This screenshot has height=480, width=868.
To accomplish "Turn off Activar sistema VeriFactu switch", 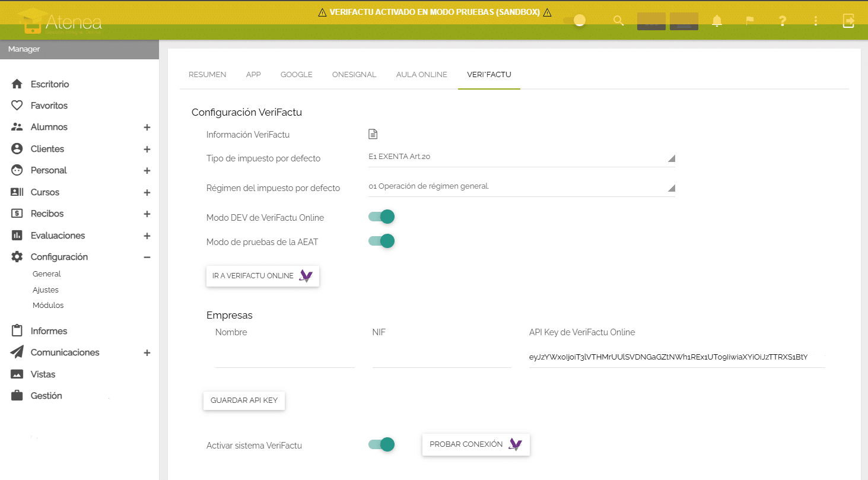I will click(381, 444).
